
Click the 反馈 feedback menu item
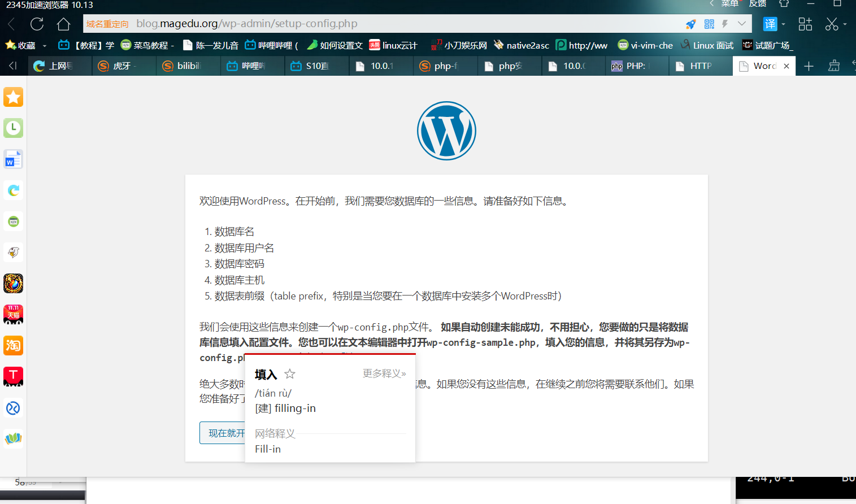coord(758,4)
